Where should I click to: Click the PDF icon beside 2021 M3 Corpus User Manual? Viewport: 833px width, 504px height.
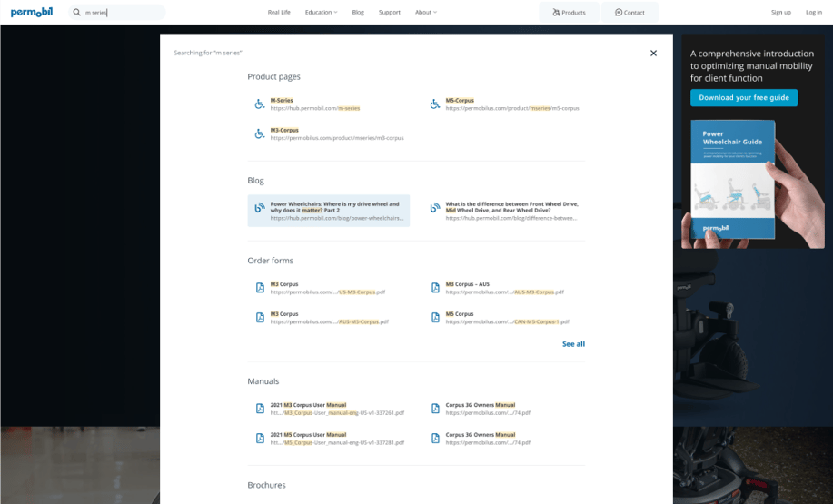pyautogui.click(x=259, y=409)
